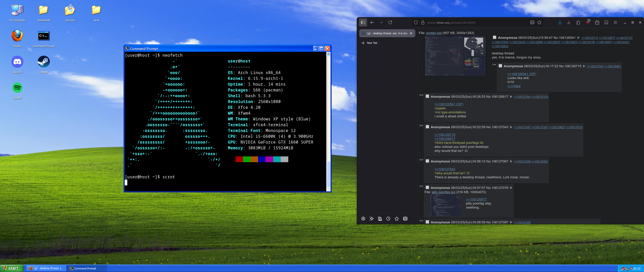Click the XP start button
Screen dimensions: 644x272
(x=12, y=268)
